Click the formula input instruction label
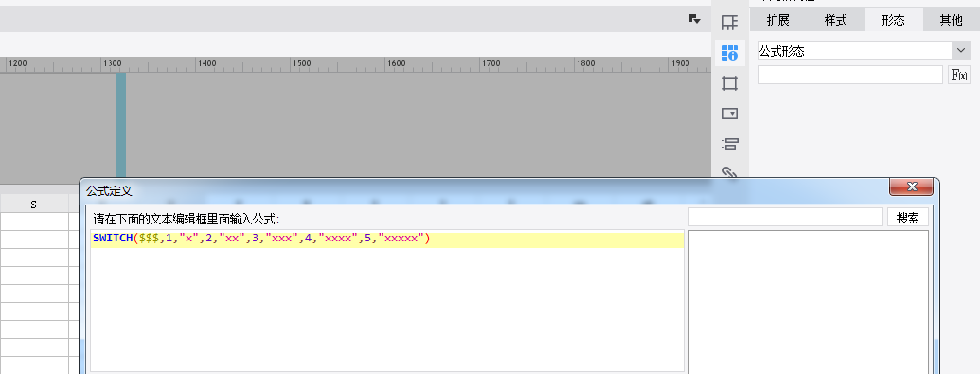980x374 pixels. click(x=187, y=220)
